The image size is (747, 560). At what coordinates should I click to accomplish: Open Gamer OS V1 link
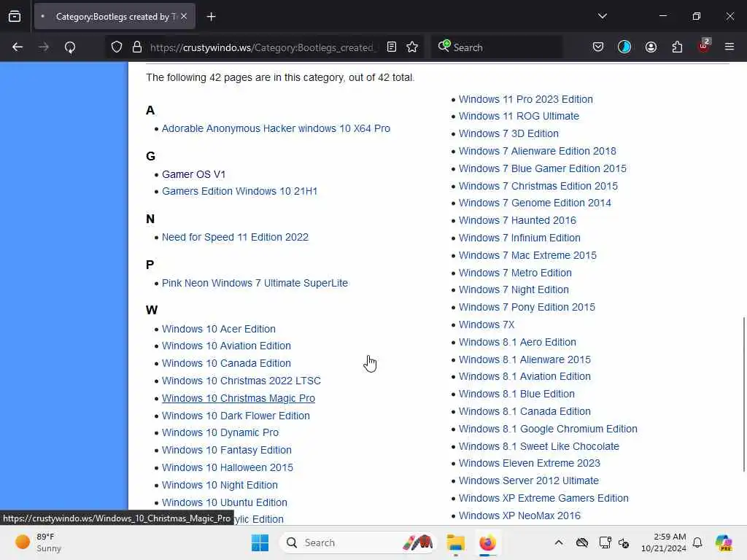click(193, 174)
